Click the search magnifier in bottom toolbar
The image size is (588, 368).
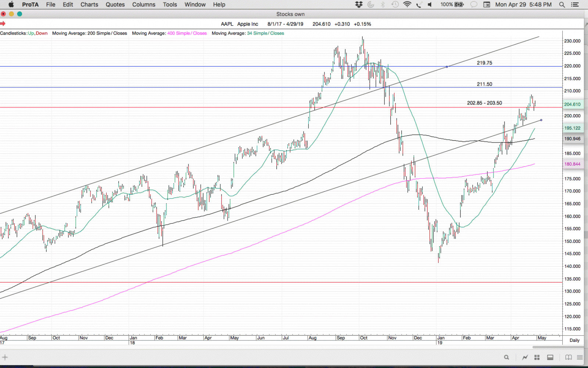pos(506,357)
